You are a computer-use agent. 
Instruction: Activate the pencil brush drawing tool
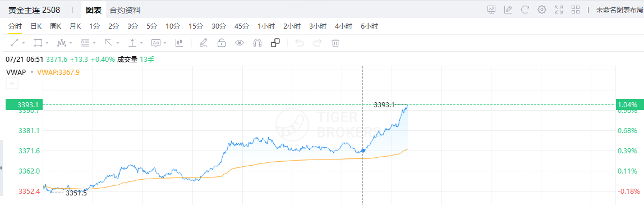point(203,42)
